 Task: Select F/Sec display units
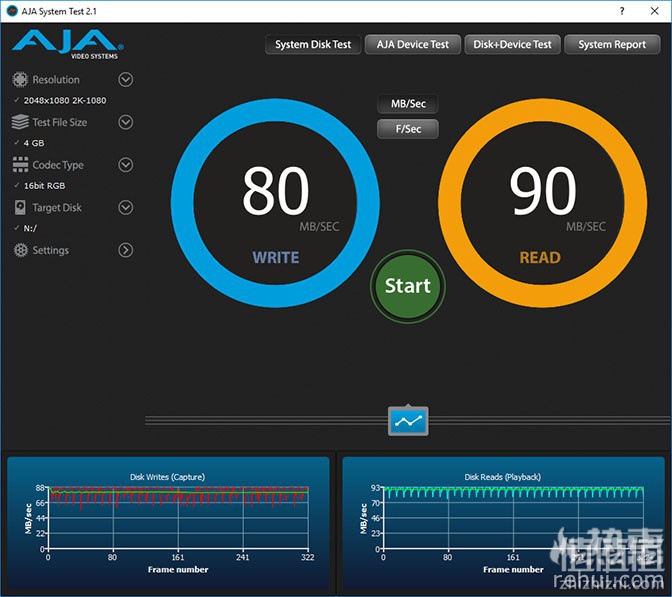(408, 129)
